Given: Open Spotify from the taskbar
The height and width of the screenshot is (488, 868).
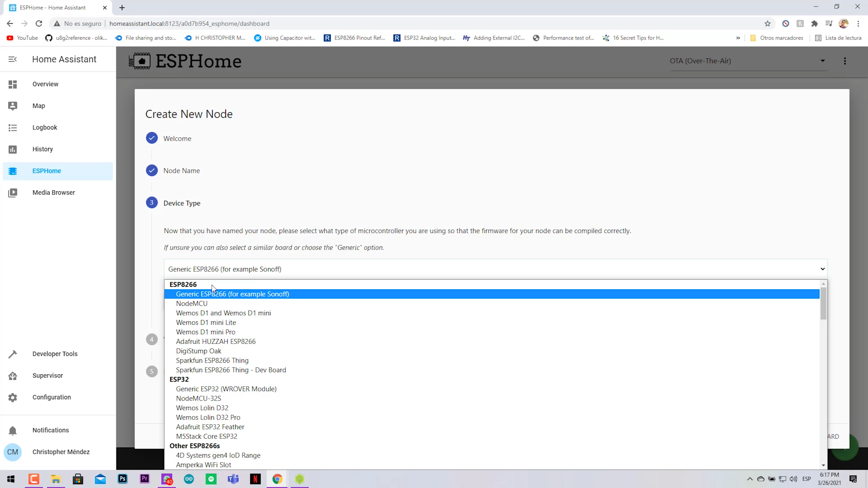Looking at the screenshot, I should click(211, 479).
